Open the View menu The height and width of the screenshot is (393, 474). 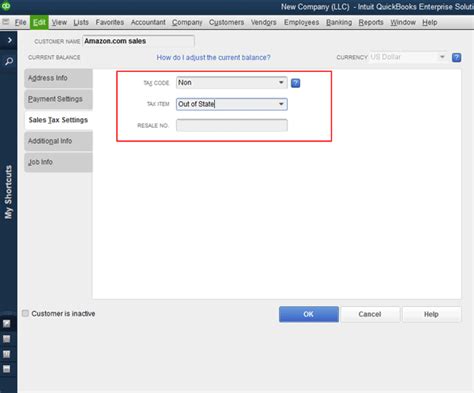pyautogui.click(x=59, y=22)
